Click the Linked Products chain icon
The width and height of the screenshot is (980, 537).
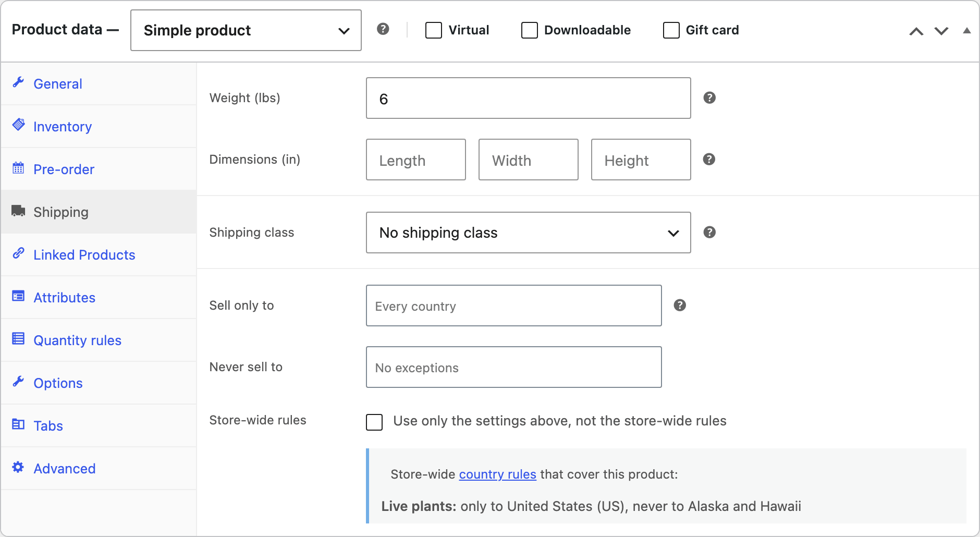pyautogui.click(x=19, y=253)
